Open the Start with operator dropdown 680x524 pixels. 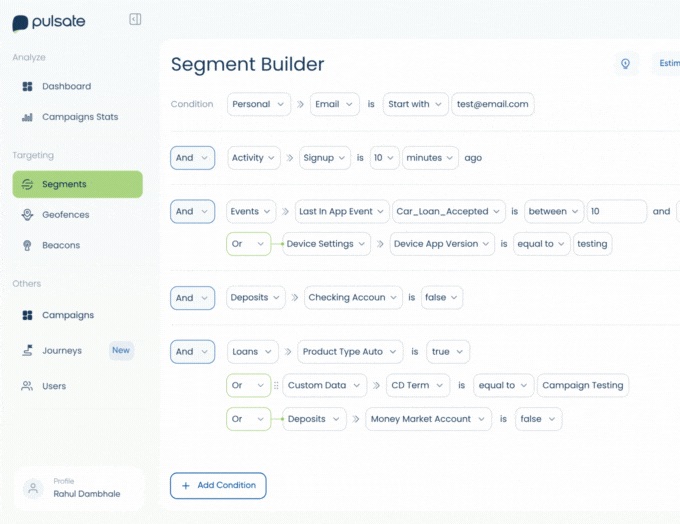(415, 104)
